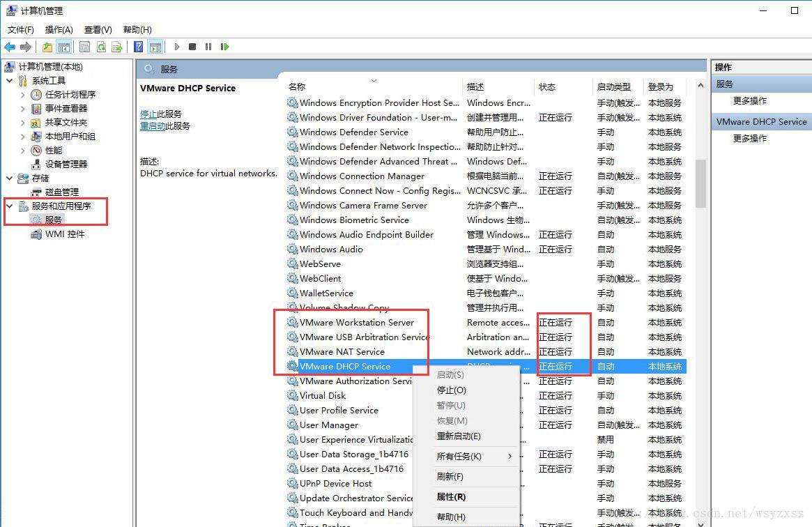Select the WMI 控件 tree node
812x527 pixels.
[x=65, y=234]
